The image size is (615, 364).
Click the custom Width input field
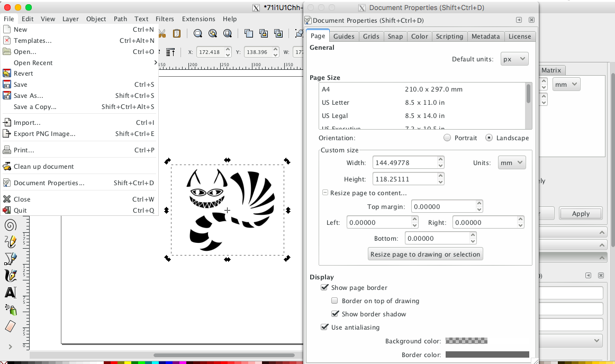point(404,163)
